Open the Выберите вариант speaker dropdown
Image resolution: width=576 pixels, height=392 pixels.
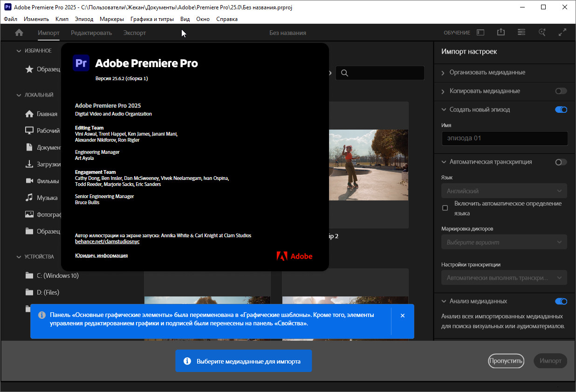tap(504, 242)
